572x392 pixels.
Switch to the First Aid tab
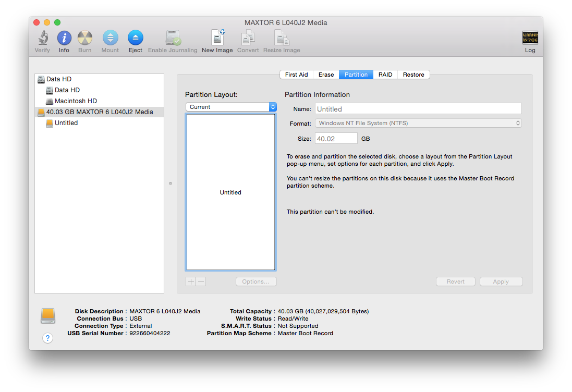pos(296,75)
